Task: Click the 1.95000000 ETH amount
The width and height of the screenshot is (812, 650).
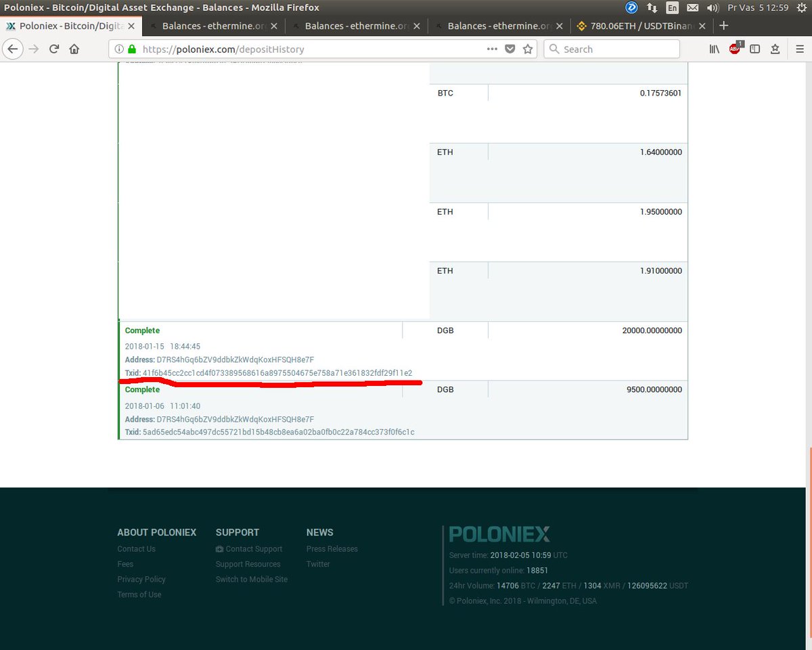Action: pyautogui.click(x=660, y=212)
